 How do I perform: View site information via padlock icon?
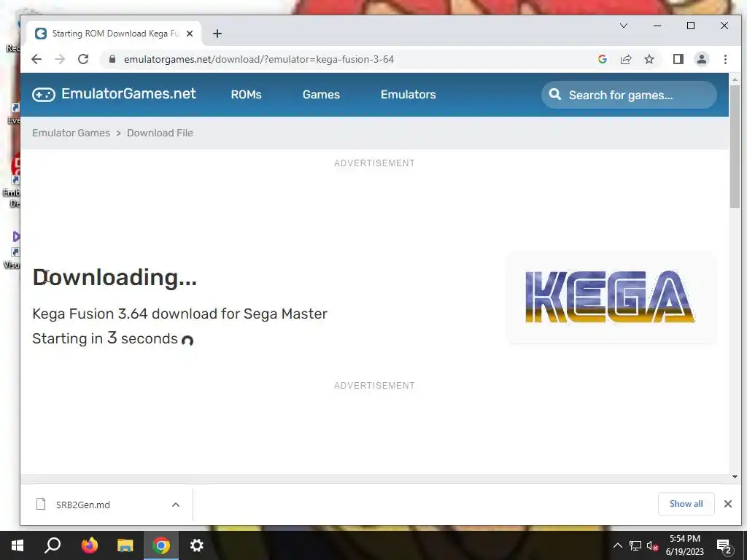click(x=112, y=59)
